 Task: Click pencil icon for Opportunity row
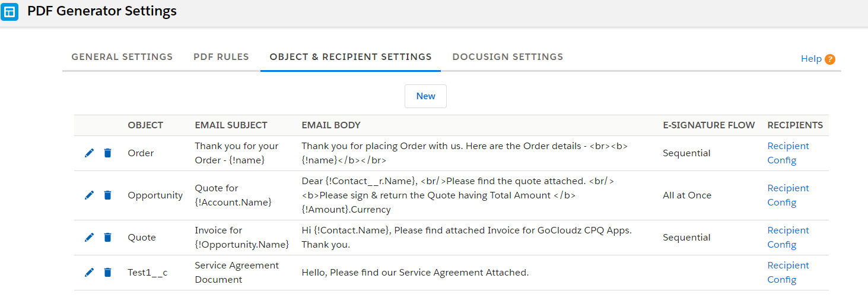[x=89, y=195]
